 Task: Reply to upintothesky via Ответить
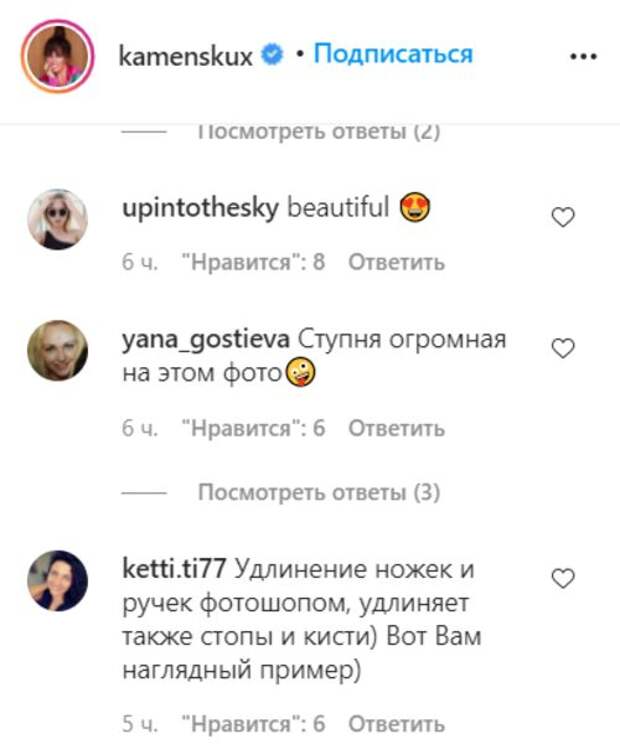click(397, 262)
